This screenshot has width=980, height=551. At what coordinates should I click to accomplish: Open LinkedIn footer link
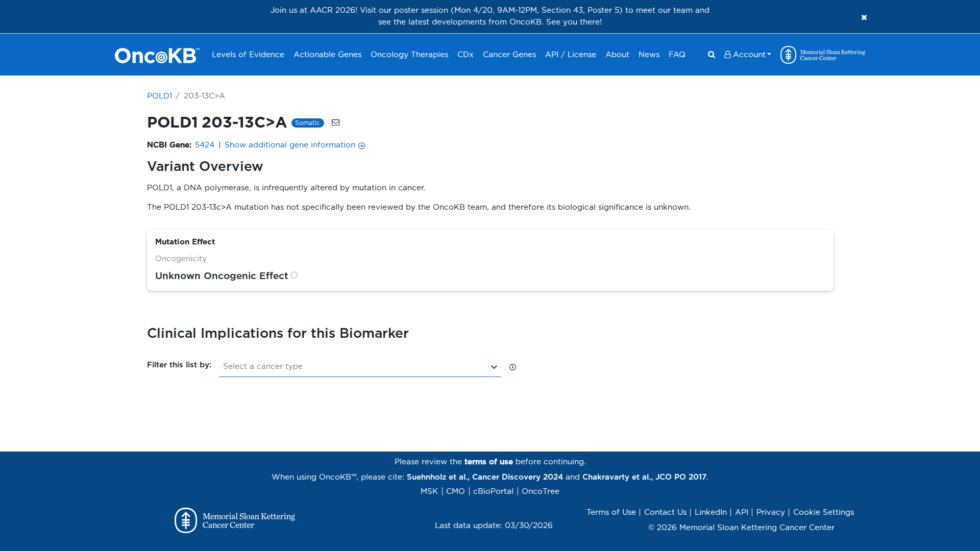point(710,512)
